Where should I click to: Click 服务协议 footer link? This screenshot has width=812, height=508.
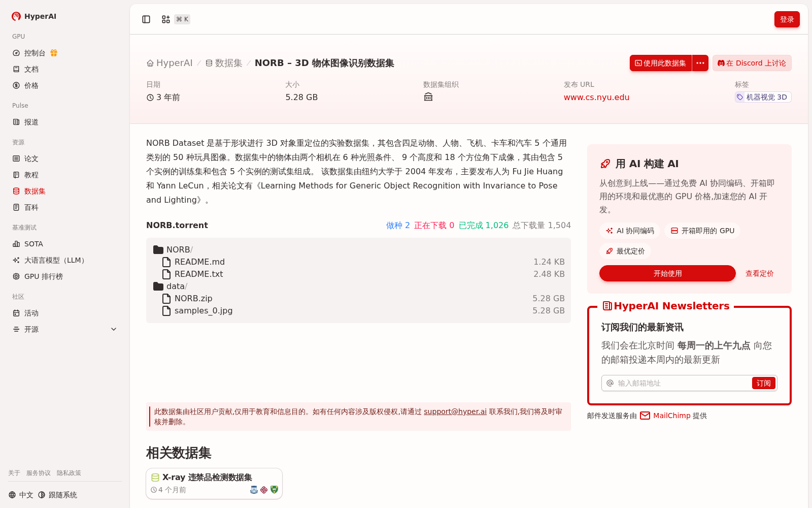(39, 473)
